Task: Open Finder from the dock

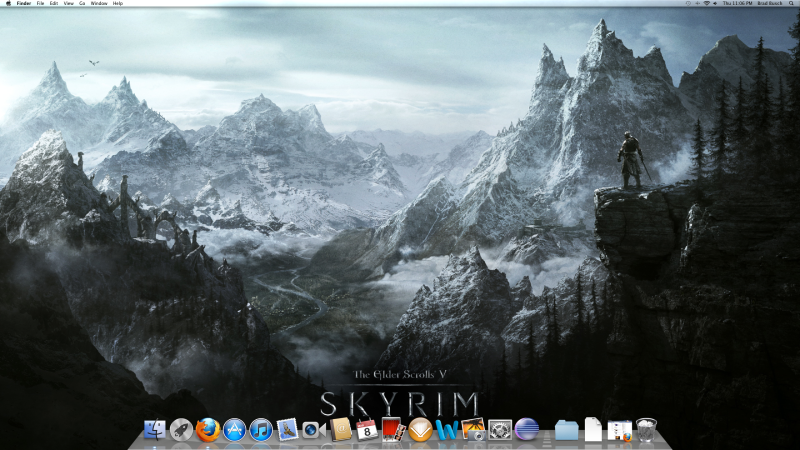Action: tap(155, 430)
